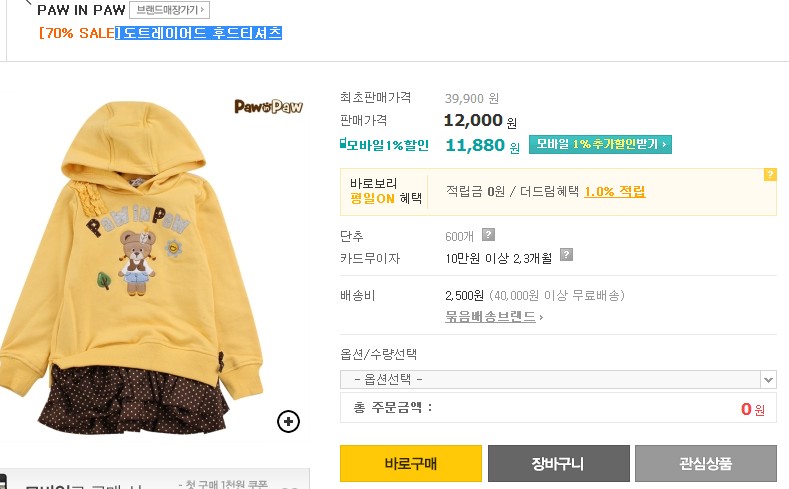Click the 브랜드매장가기 button
The height and width of the screenshot is (489, 789).
[x=170, y=10]
